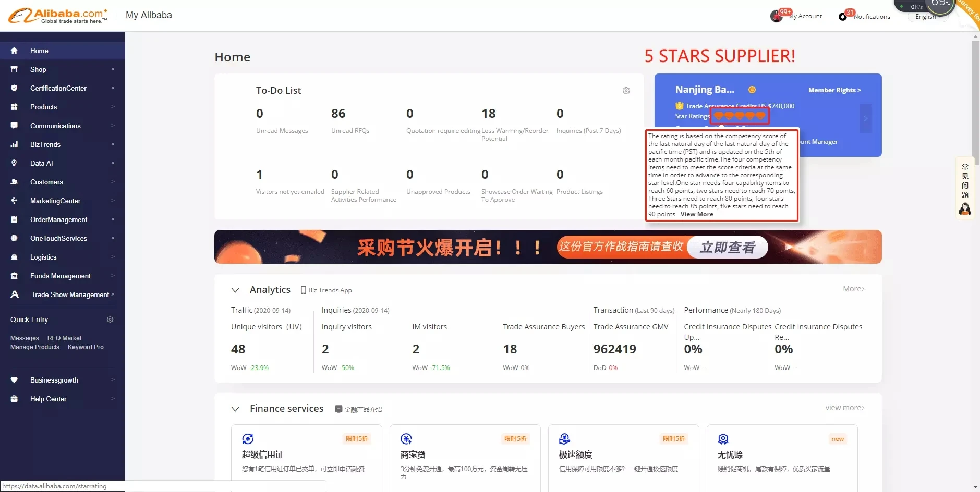Viewport: 980px width, 492px height.
Task: Click the Notifications bell icon
Action: point(843,17)
